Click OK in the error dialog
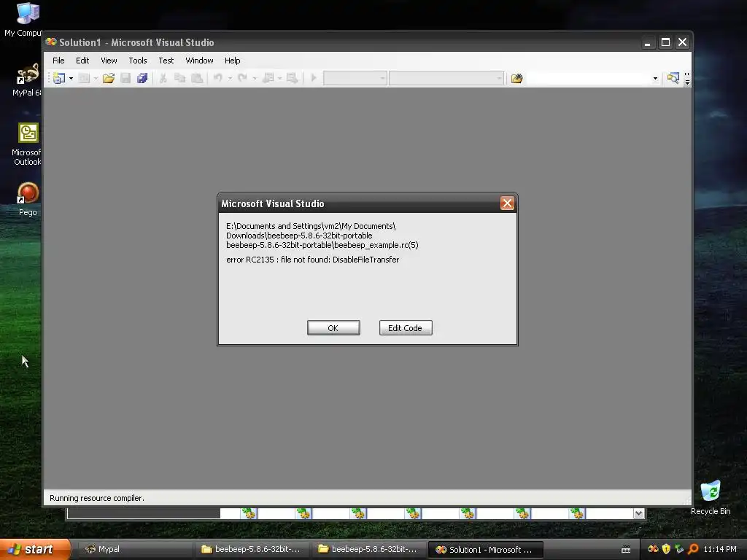Viewport: 747px width, 560px height. pyautogui.click(x=333, y=327)
